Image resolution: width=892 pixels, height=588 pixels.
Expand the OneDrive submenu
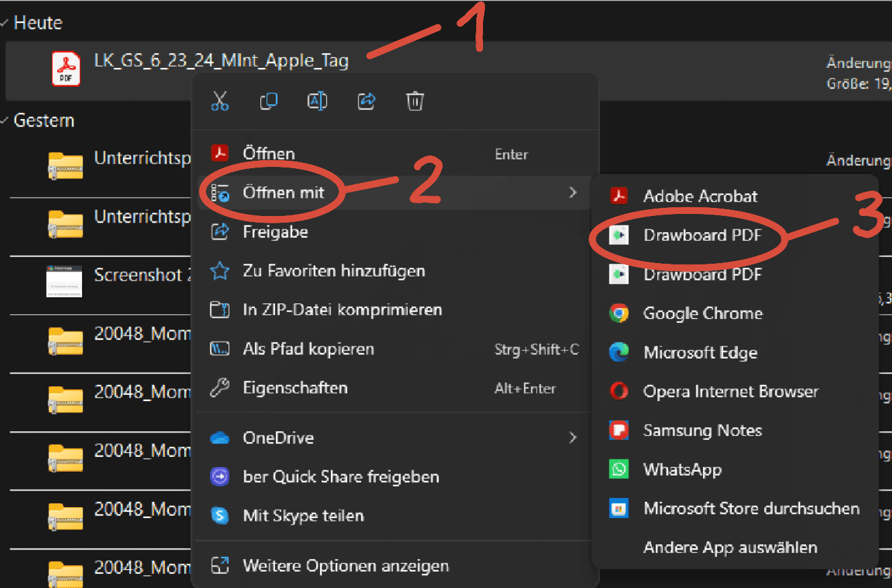pos(395,438)
